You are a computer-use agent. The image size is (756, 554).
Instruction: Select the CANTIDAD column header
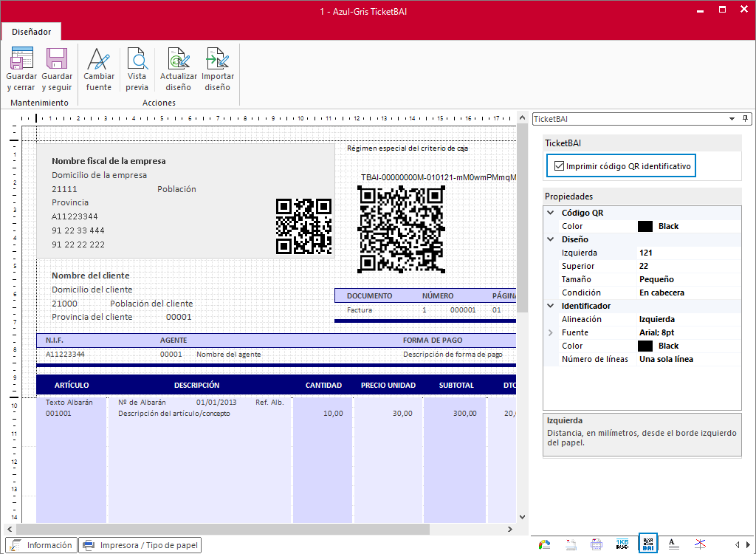[x=323, y=385]
